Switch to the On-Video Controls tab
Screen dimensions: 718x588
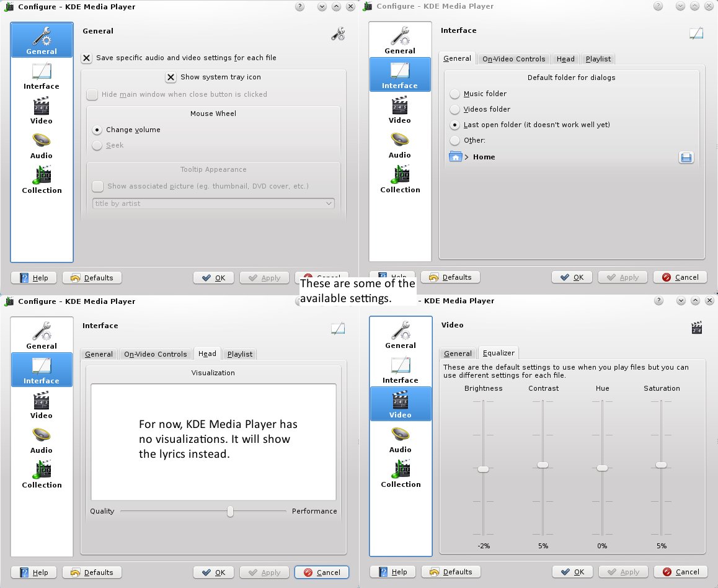[x=513, y=59]
